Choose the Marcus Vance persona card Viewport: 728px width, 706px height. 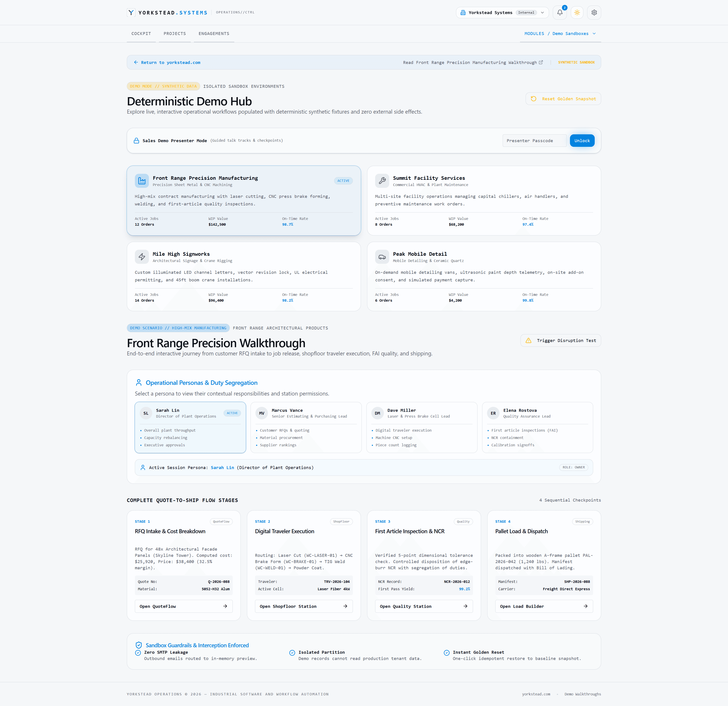pos(306,427)
